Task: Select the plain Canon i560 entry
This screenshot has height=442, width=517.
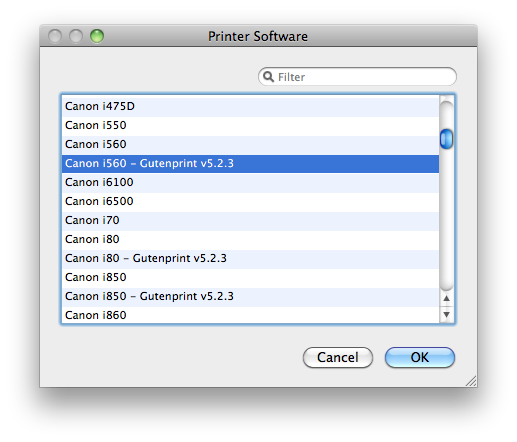Action: pos(250,144)
